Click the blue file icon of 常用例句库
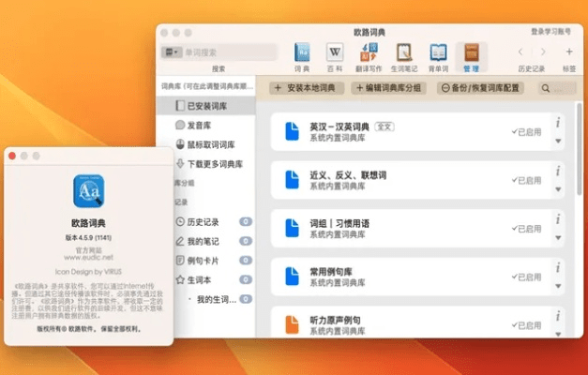The height and width of the screenshot is (375, 588). tap(293, 277)
